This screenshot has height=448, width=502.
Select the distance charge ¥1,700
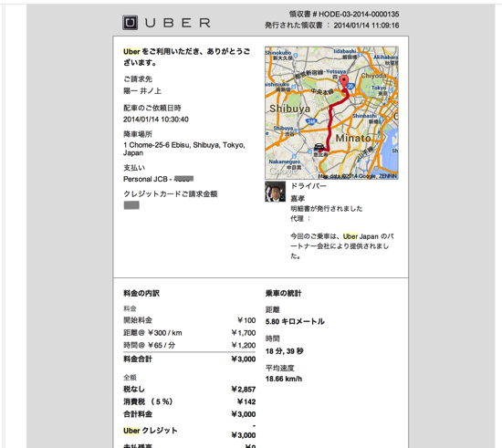(244, 333)
